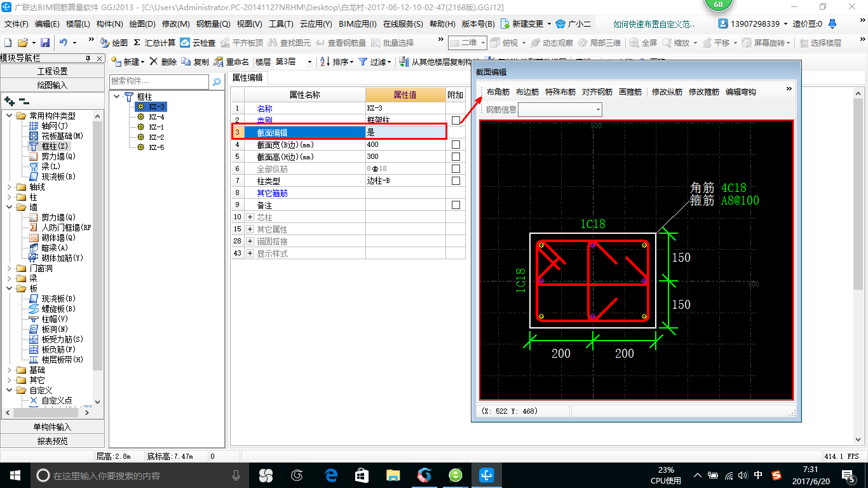868x488 pixels.
Task: Select 砌体加筋(Y) in the navigation tree
Action: 56,258
